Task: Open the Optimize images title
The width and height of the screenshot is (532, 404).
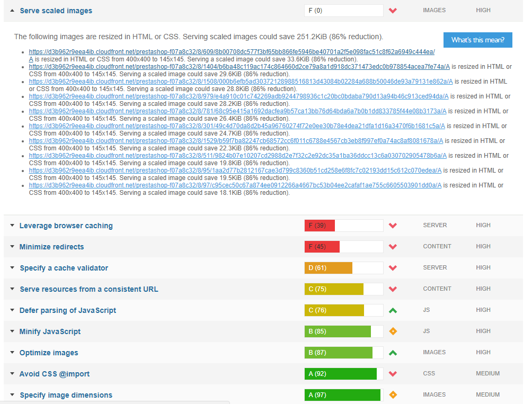Action: coord(49,353)
